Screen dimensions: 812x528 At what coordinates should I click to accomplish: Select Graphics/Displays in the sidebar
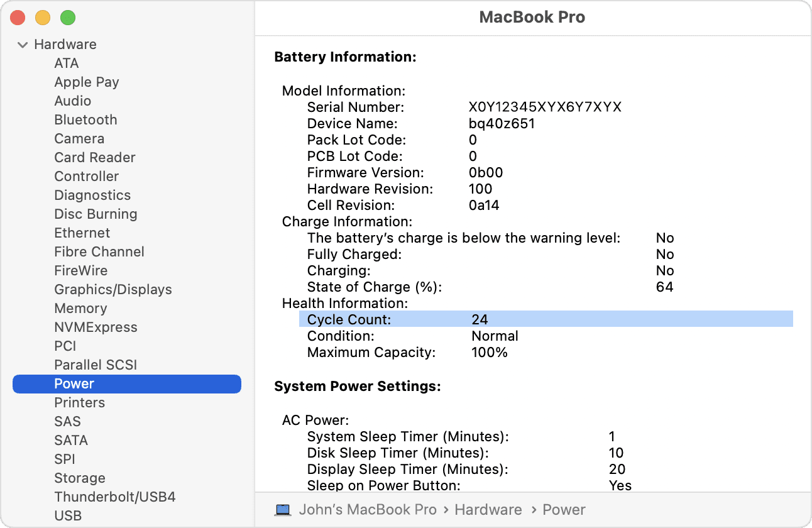tap(113, 289)
